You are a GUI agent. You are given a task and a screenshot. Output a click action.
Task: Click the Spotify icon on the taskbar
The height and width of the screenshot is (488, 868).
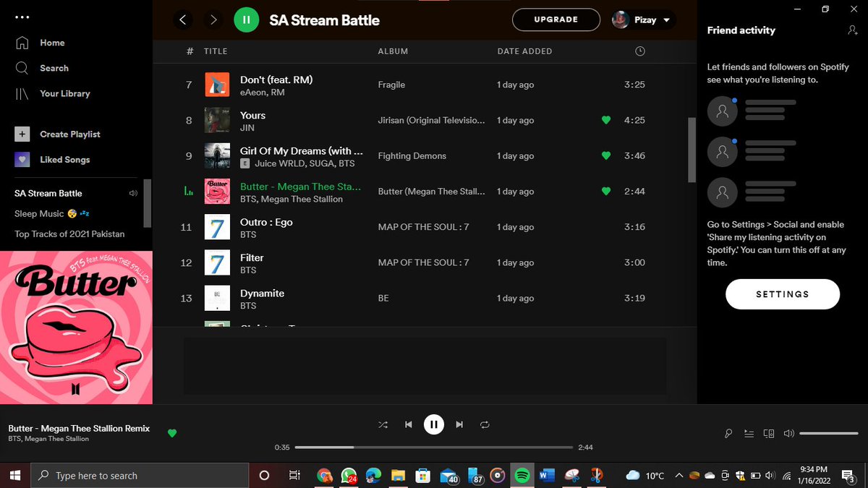[x=522, y=475]
